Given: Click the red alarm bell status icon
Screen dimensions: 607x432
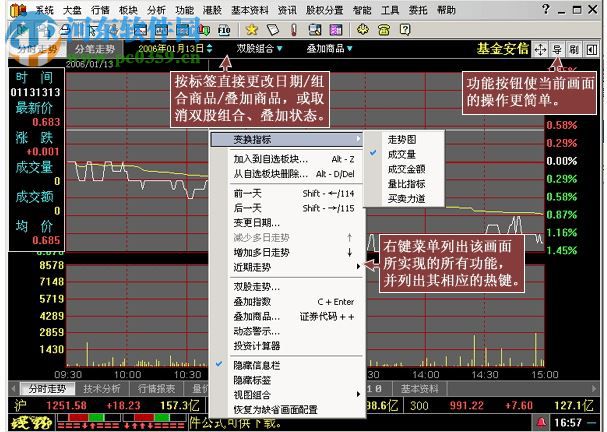Looking at the screenshot, I should point(541,422).
